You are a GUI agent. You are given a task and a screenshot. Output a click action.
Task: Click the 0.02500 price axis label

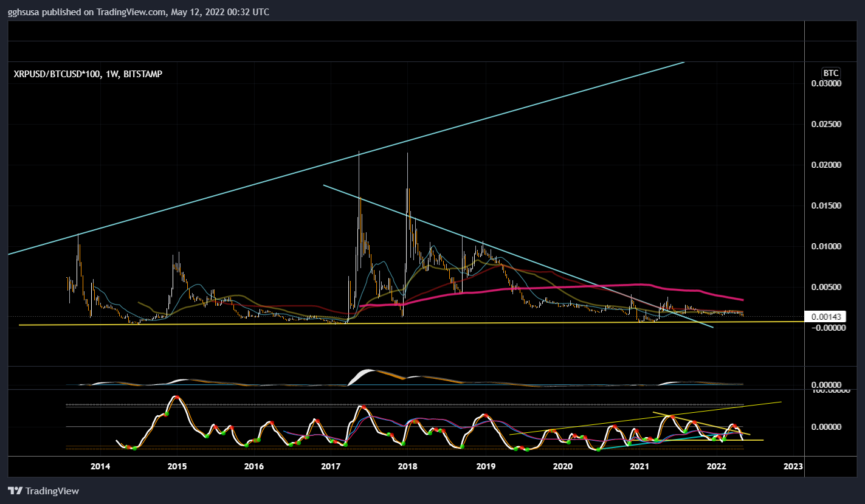click(x=827, y=124)
